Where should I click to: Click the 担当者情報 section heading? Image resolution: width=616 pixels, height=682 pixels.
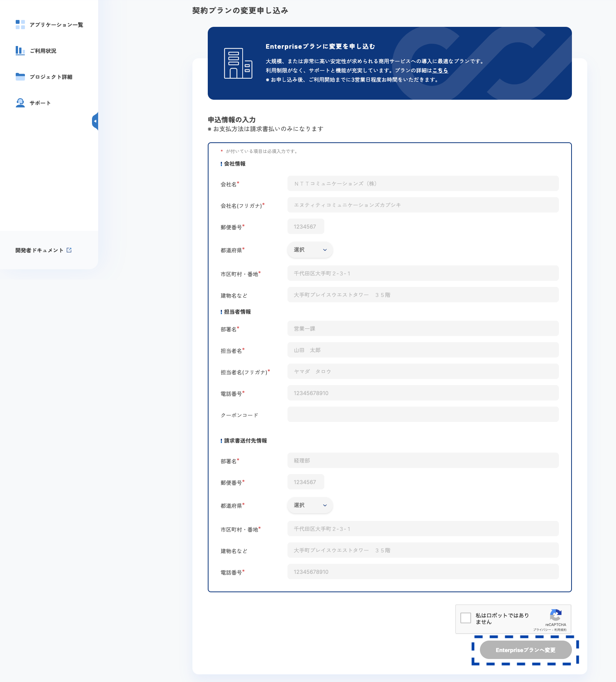click(237, 312)
